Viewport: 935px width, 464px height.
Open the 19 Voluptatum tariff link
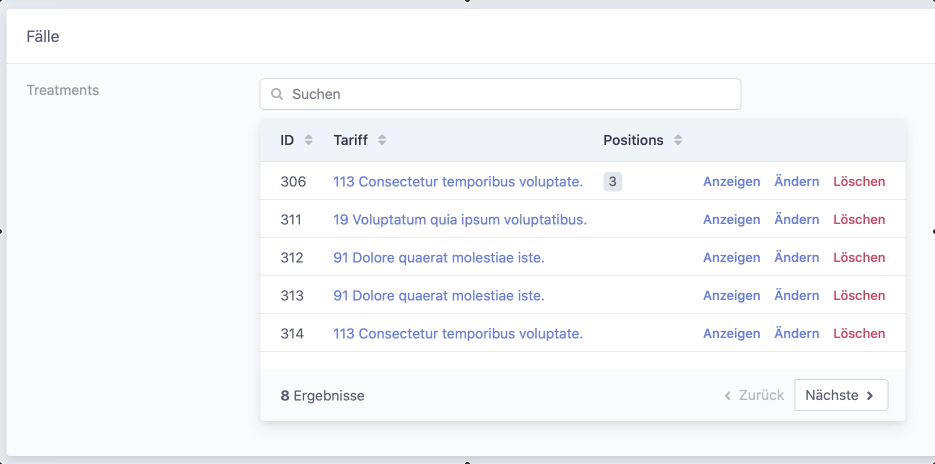(x=460, y=219)
